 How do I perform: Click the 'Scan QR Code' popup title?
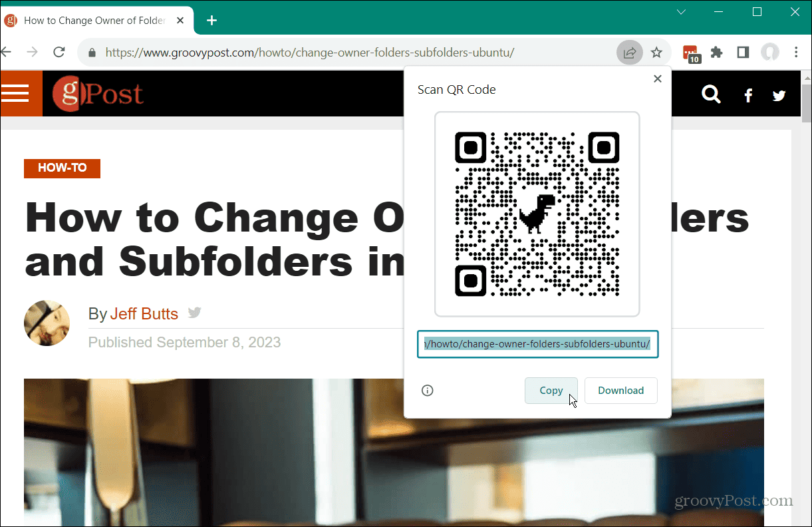click(x=456, y=90)
